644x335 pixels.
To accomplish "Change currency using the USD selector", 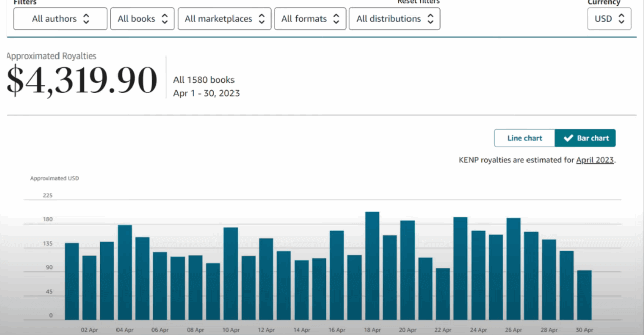I will click(609, 19).
